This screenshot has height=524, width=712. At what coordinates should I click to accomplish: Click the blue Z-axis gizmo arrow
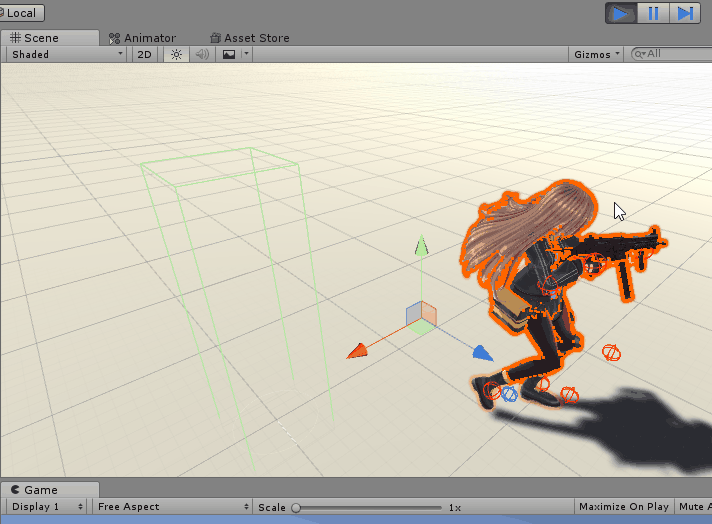click(x=483, y=353)
